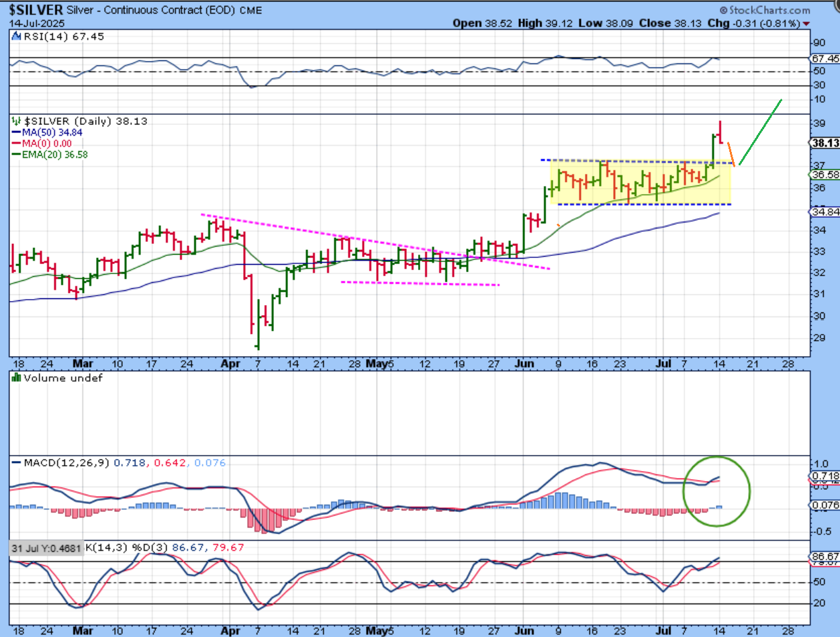Image resolution: width=840 pixels, height=637 pixels.
Task: Click the candlestick icon beside $SILVER (Daily)
Action: 16,121
